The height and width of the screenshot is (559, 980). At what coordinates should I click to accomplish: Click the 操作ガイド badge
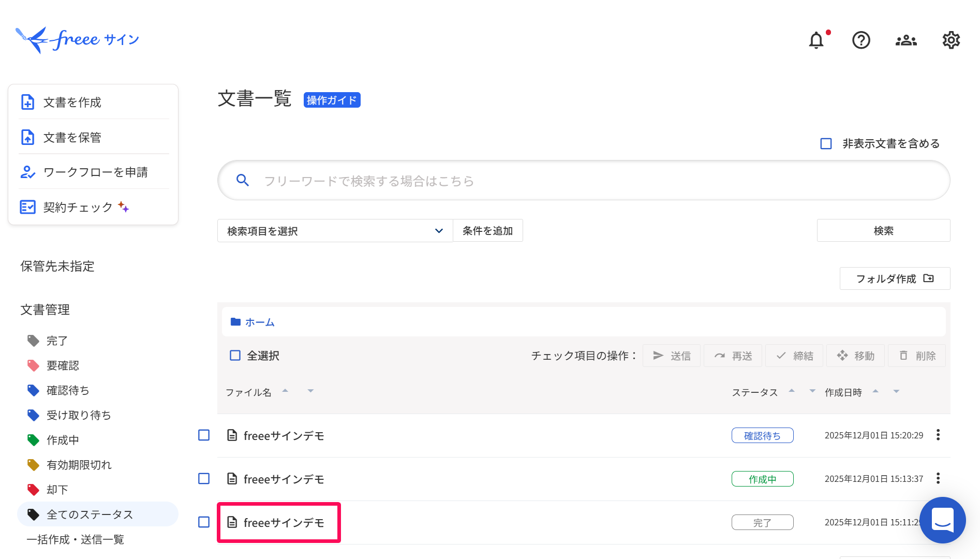[x=332, y=100]
